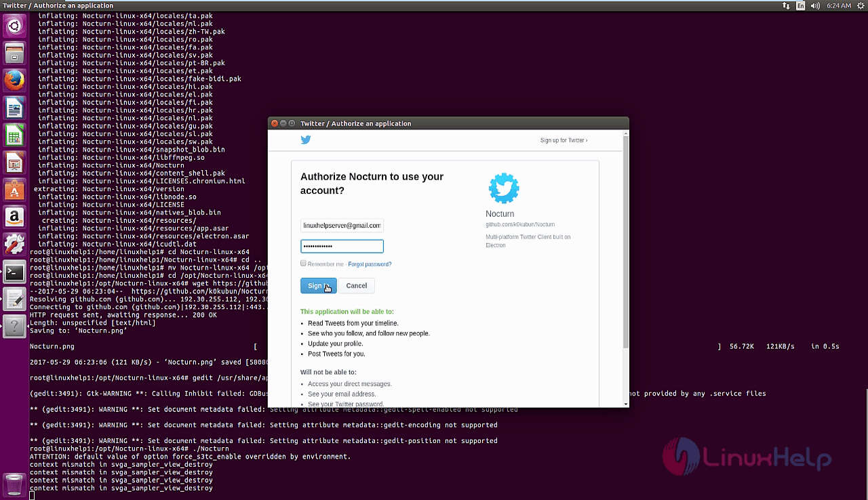Viewport: 868px width, 500px height.
Task: Click "Update your profile." list item
Action: [335, 343]
